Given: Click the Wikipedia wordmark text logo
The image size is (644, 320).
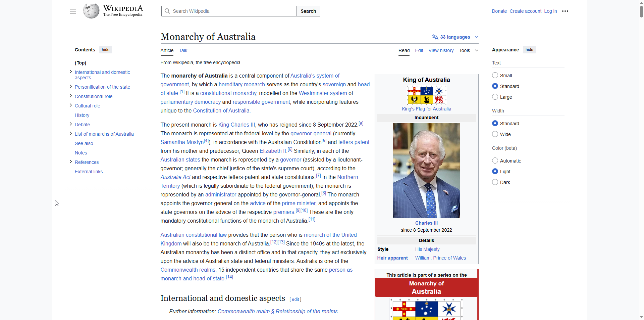Looking at the screenshot, I should pyautogui.click(x=123, y=11).
